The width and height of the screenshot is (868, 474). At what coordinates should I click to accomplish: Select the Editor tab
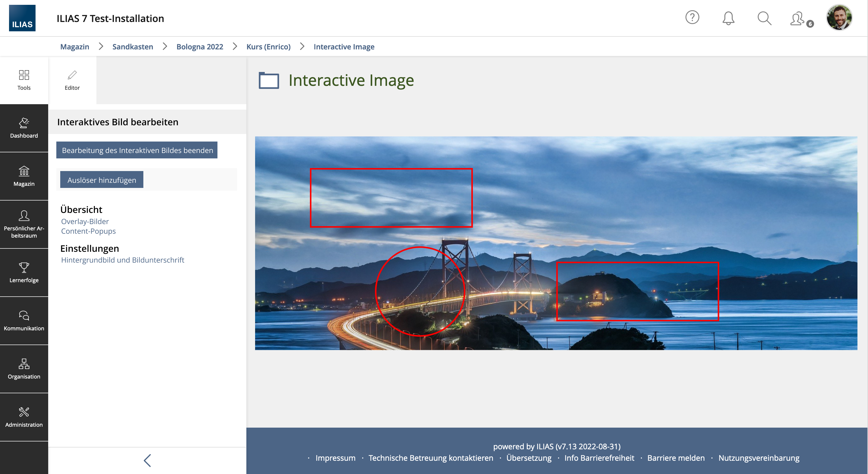point(72,80)
